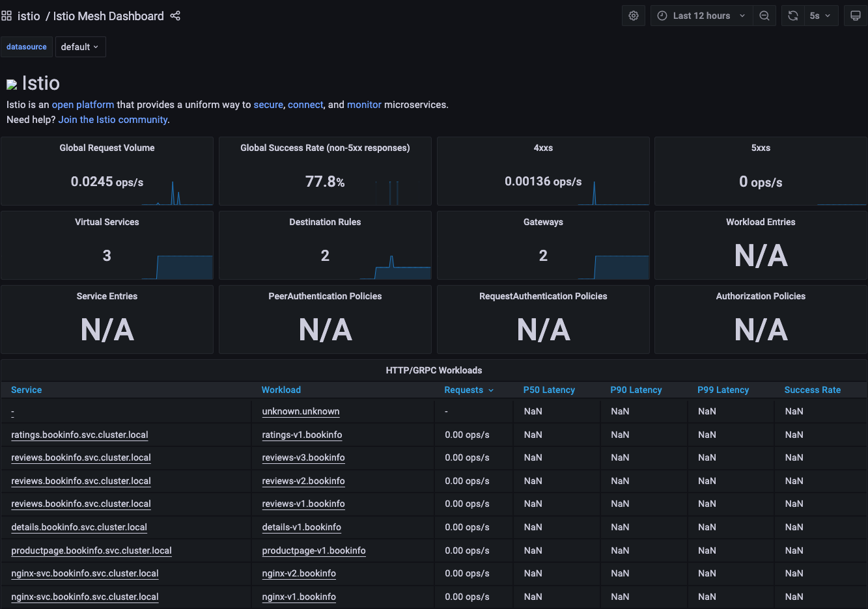Open Join the Istio community link
Image resolution: width=868 pixels, height=609 pixels.
113,120
